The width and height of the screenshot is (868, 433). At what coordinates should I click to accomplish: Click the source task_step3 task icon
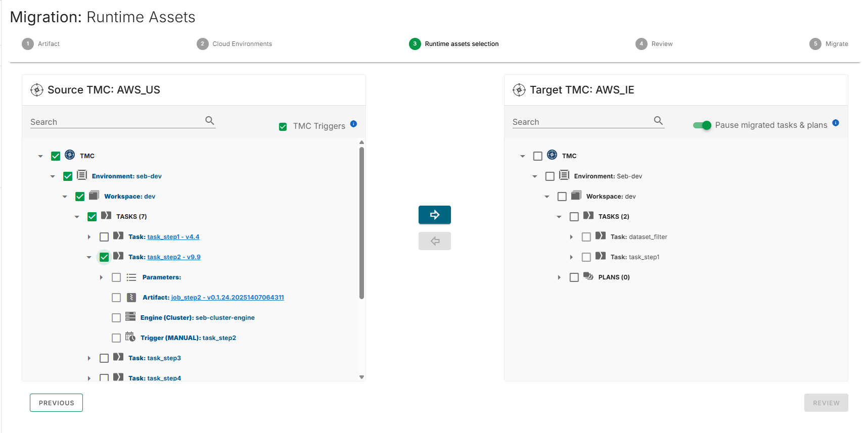[x=118, y=357]
